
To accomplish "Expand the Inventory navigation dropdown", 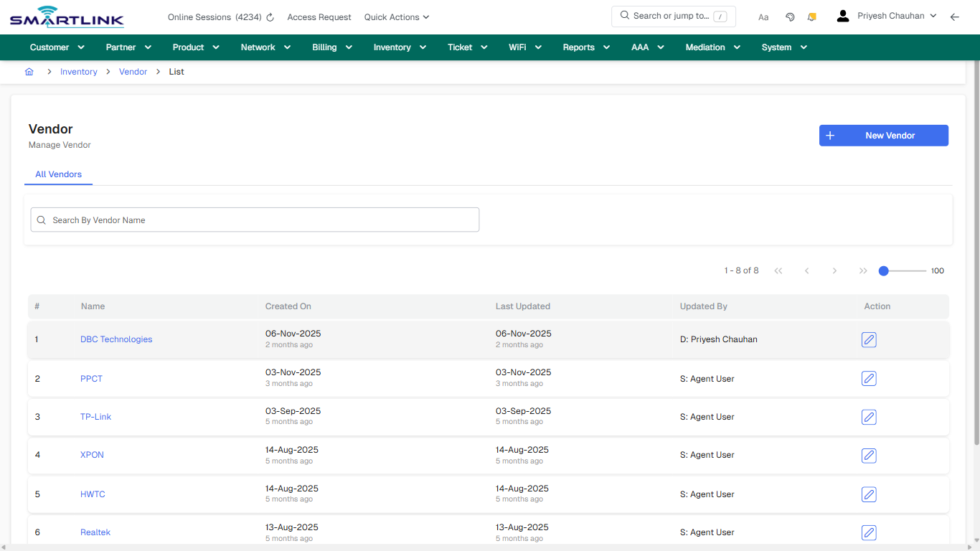I will pos(400,47).
